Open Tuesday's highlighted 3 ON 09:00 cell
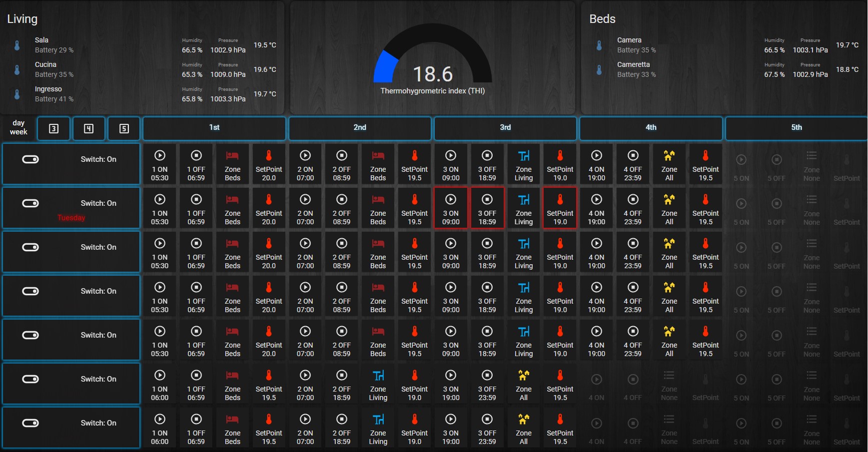This screenshot has width=868, height=452. (x=451, y=208)
